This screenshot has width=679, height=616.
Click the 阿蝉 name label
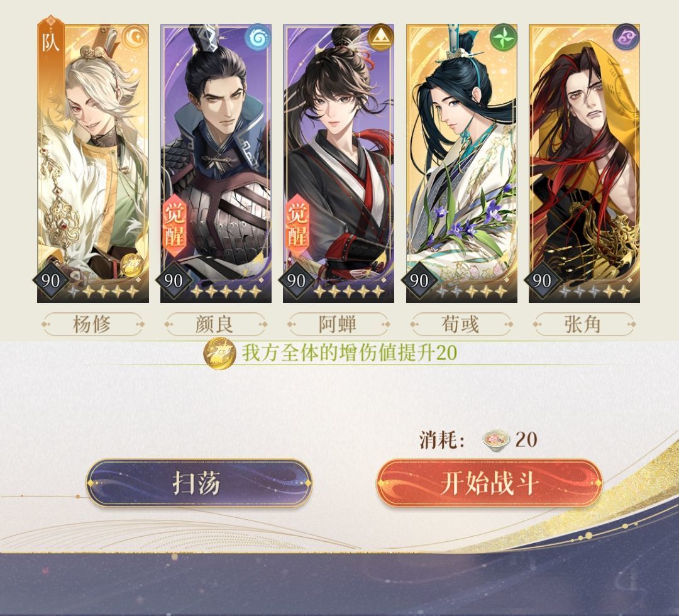[338, 324]
